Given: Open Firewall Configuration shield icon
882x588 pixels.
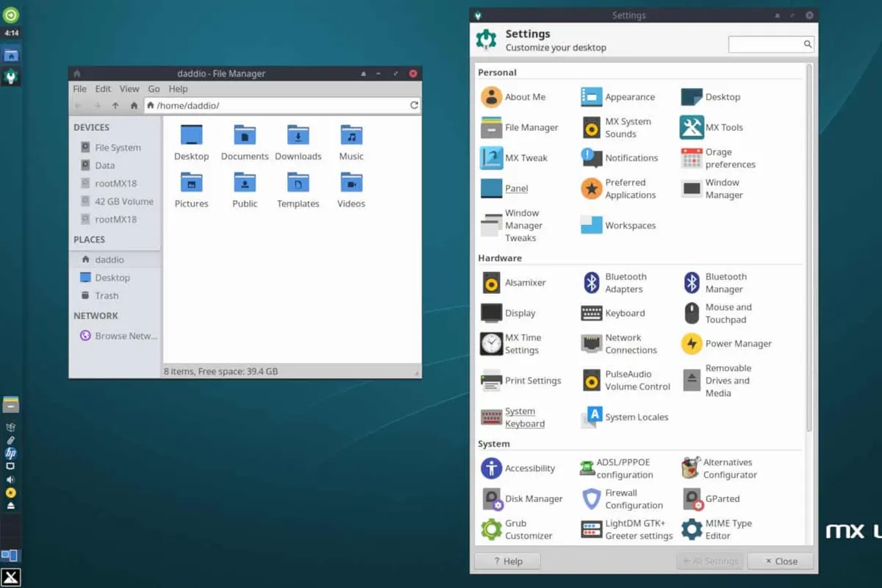Looking at the screenshot, I should coord(592,499).
